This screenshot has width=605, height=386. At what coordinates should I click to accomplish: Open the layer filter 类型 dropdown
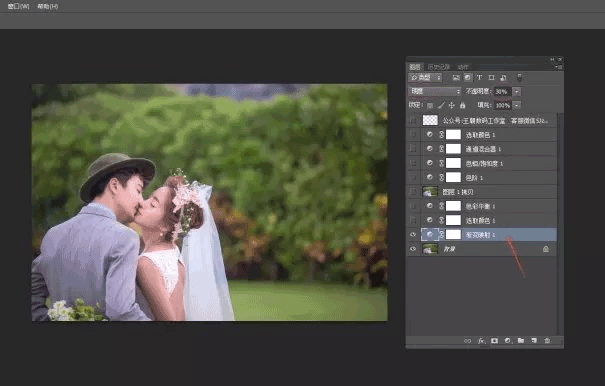425,78
